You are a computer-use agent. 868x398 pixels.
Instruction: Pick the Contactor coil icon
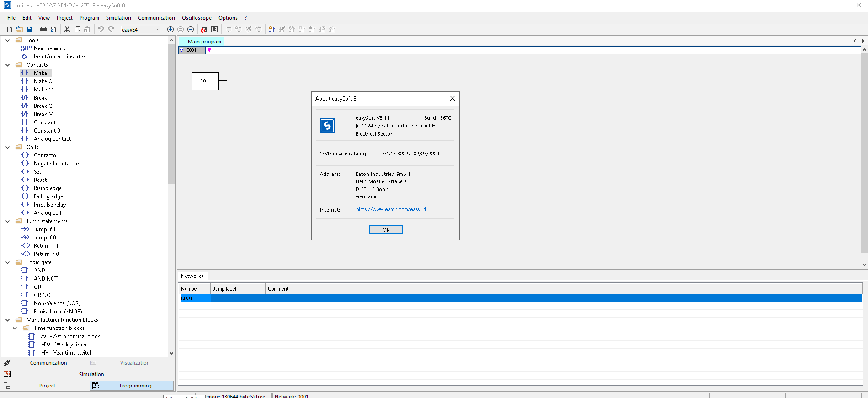(x=25, y=155)
